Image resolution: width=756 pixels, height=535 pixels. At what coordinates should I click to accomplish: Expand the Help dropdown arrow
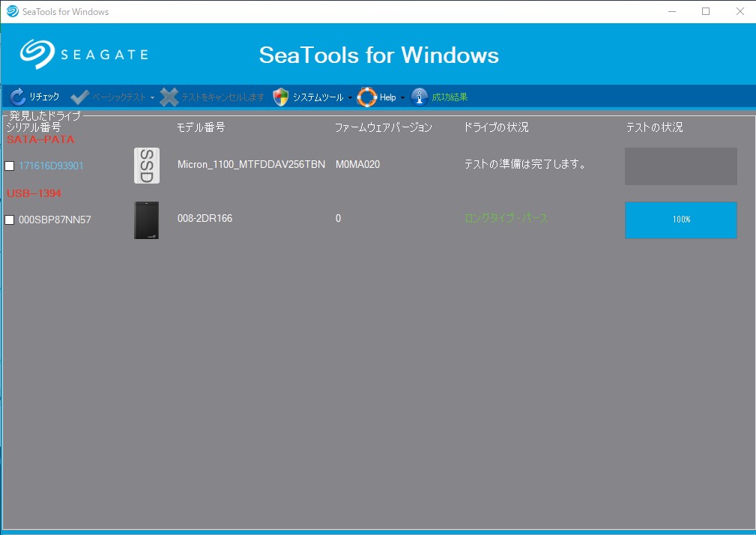pyautogui.click(x=402, y=98)
